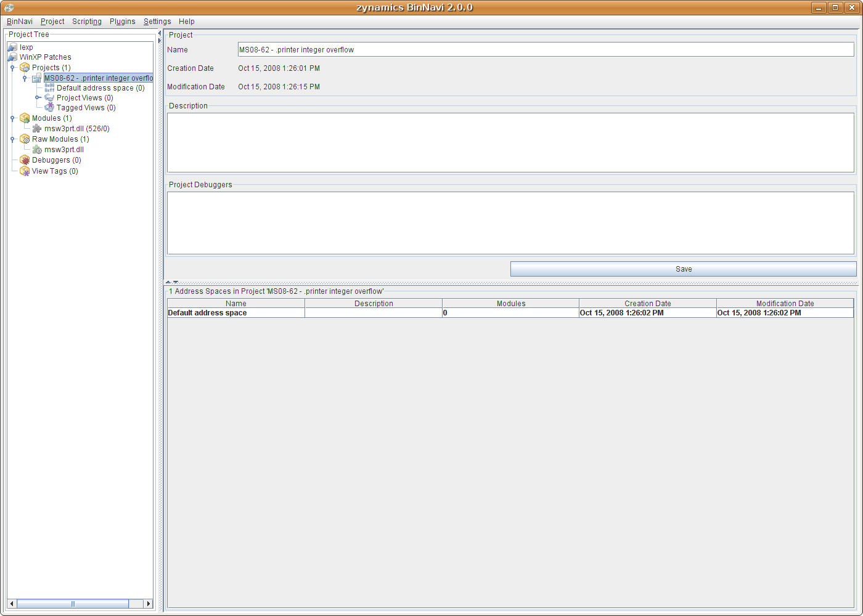The image size is (863, 616).
Task: Click the Debuggers bug icon
Action: [x=25, y=160]
